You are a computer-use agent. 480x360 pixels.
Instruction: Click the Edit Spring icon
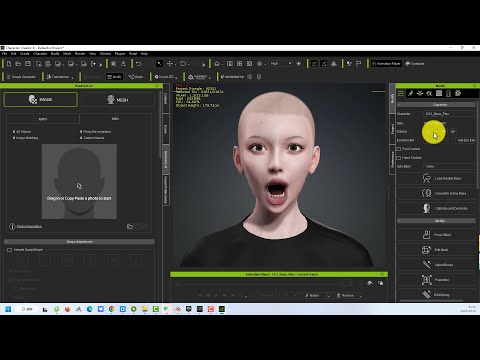tap(427, 295)
